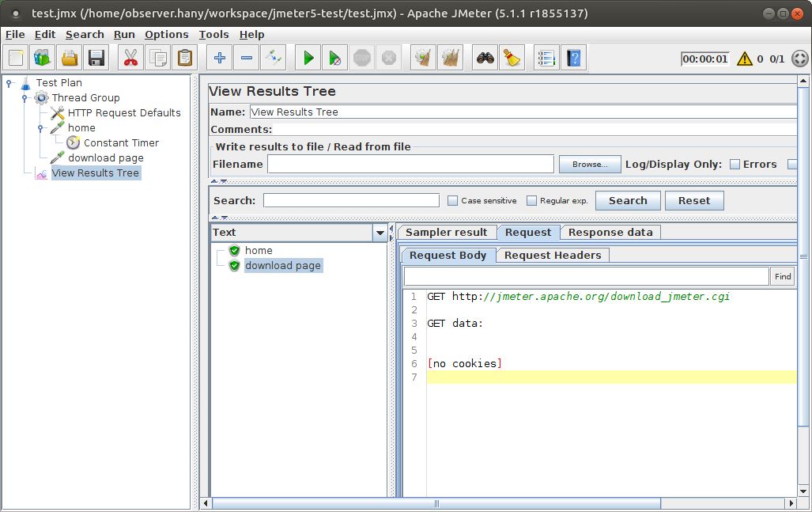This screenshot has width=812, height=512.
Task: Select home result in results list
Action: 259,251
